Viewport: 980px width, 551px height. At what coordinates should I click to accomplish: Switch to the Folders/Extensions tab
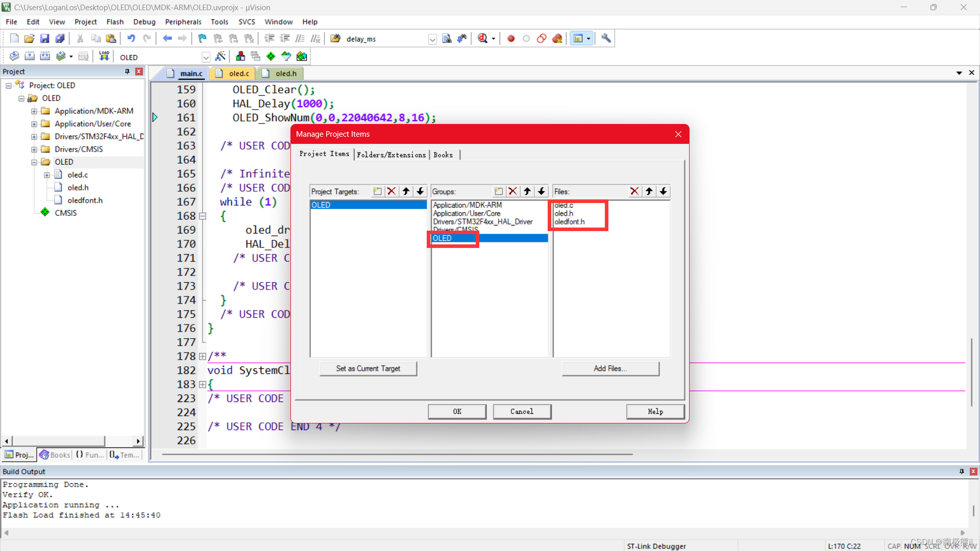coord(391,155)
